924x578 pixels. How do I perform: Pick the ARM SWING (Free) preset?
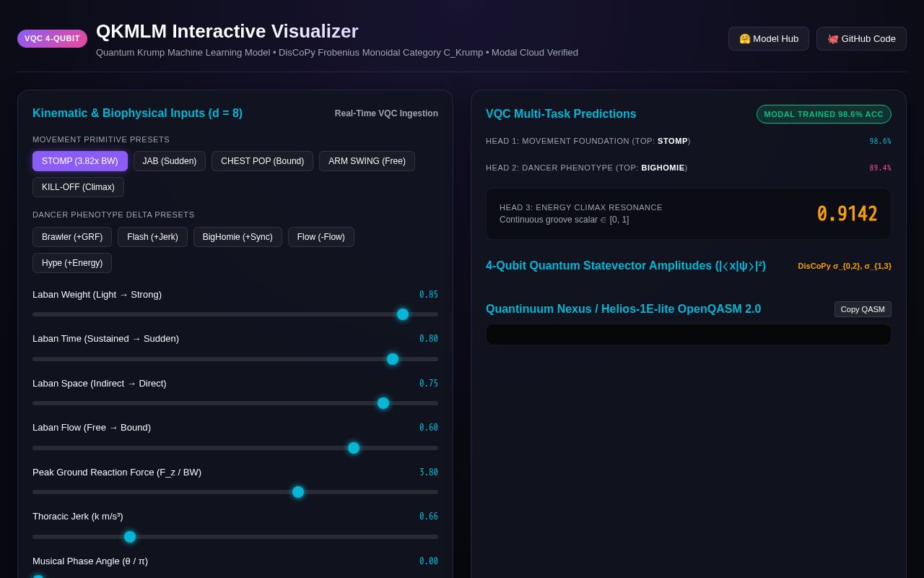pyautogui.click(x=367, y=161)
